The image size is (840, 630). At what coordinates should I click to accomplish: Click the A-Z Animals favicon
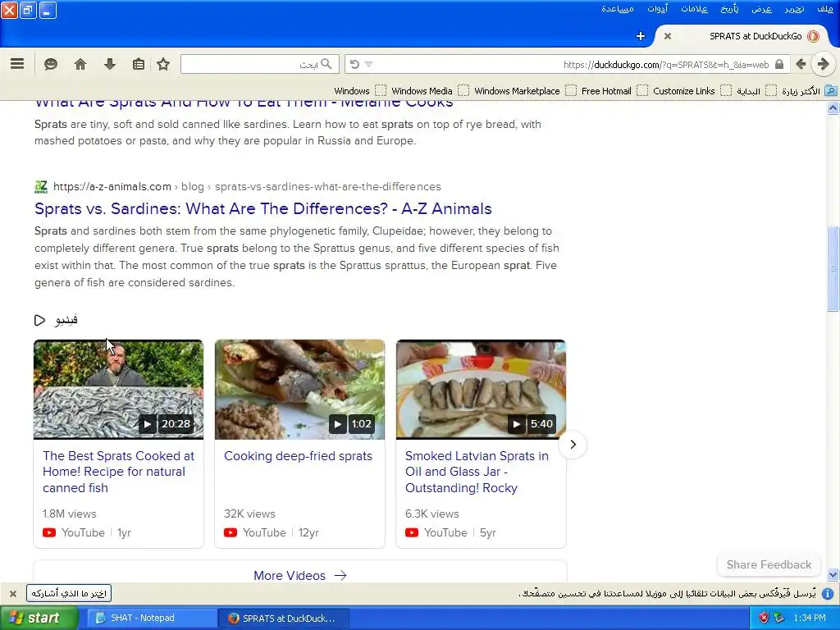(x=41, y=186)
